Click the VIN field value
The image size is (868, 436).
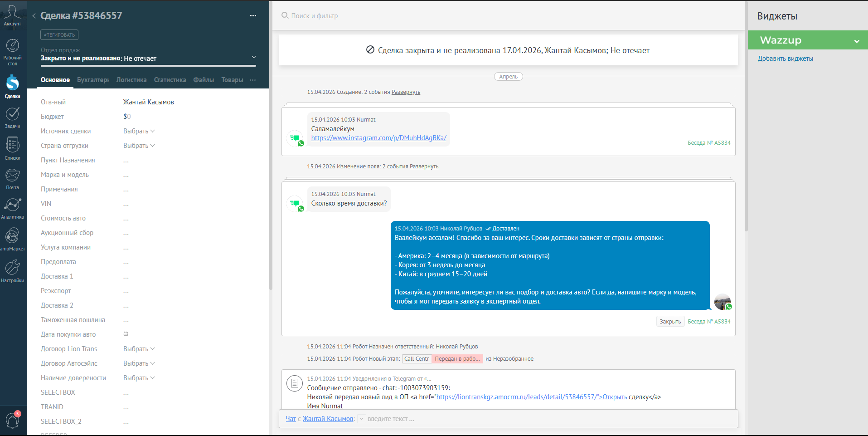point(126,204)
